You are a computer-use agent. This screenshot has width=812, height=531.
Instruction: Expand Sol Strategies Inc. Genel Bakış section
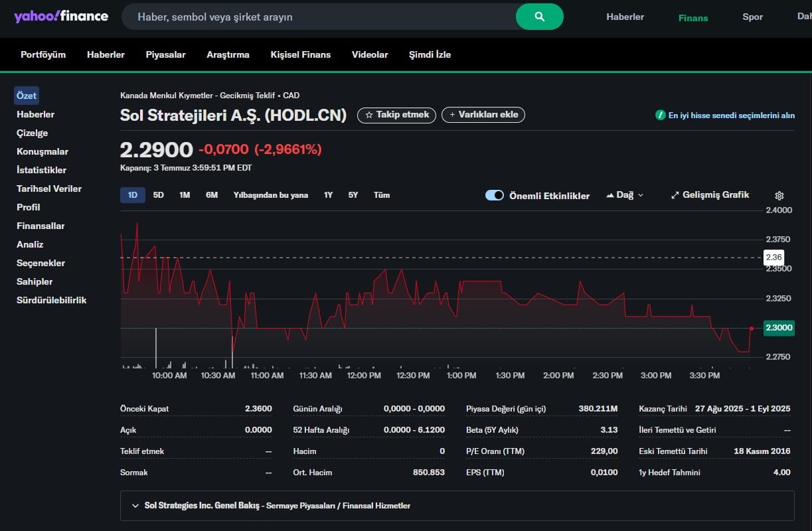(457, 506)
